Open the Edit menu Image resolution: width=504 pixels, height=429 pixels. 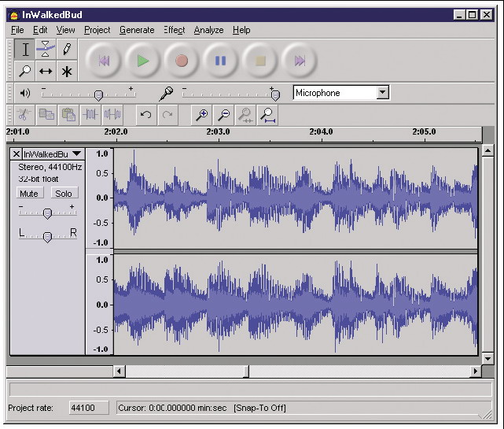pyautogui.click(x=40, y=30)
